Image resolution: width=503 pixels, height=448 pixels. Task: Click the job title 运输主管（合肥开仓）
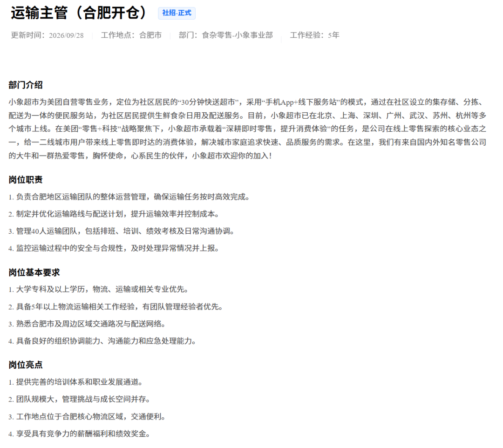click(x=79, y=13)
